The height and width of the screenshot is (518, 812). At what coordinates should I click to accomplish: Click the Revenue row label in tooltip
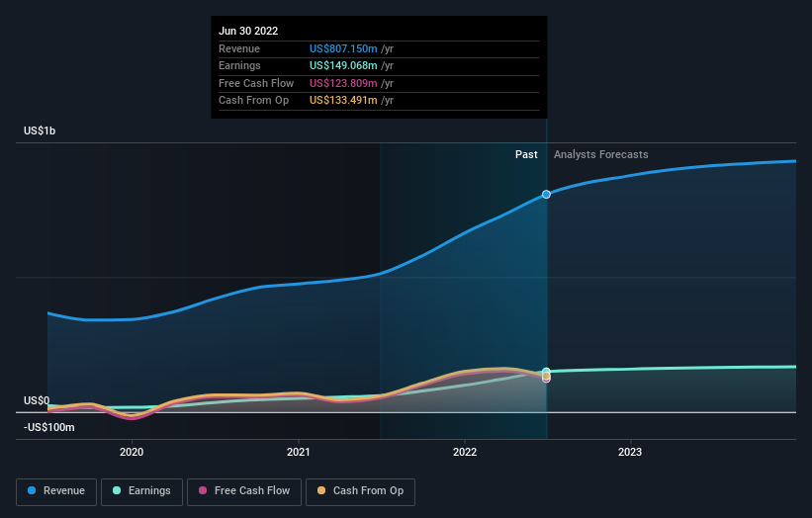pos(239,48)
